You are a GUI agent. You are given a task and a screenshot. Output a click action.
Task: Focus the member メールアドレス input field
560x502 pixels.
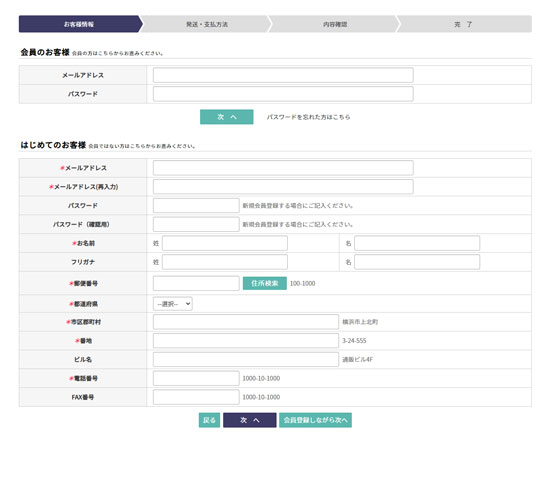(x=283, y=75)
